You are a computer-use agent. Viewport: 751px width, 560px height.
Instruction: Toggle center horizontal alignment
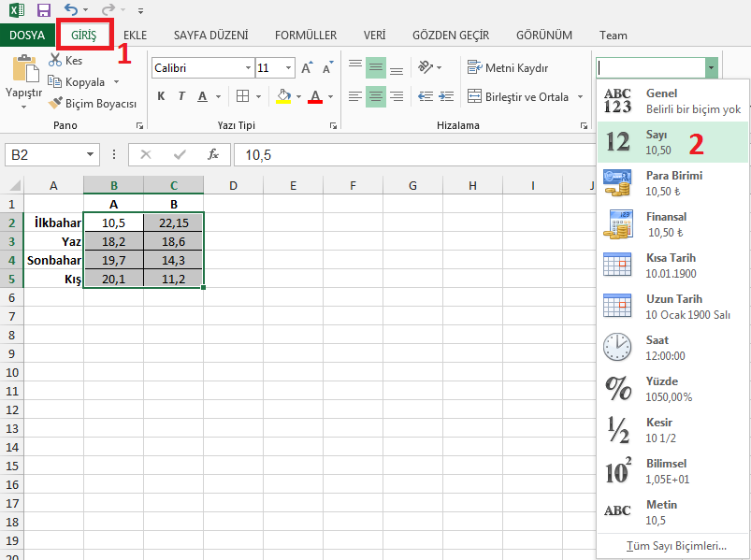(375, 96)
